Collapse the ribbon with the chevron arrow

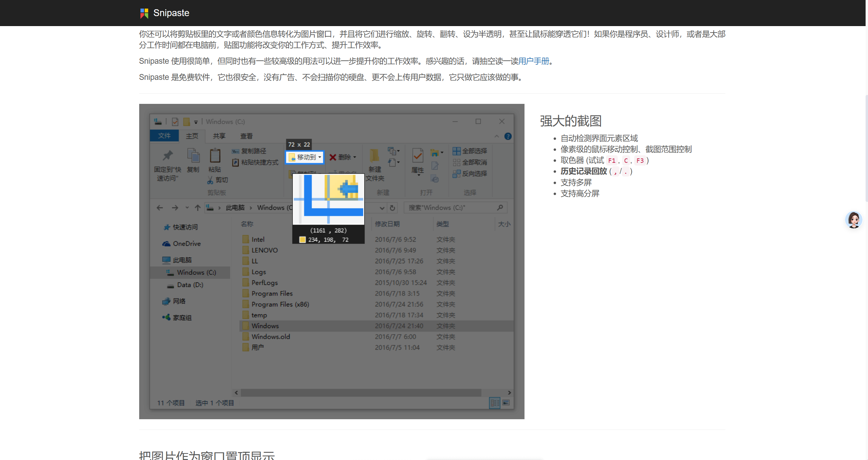pos(496,136)
